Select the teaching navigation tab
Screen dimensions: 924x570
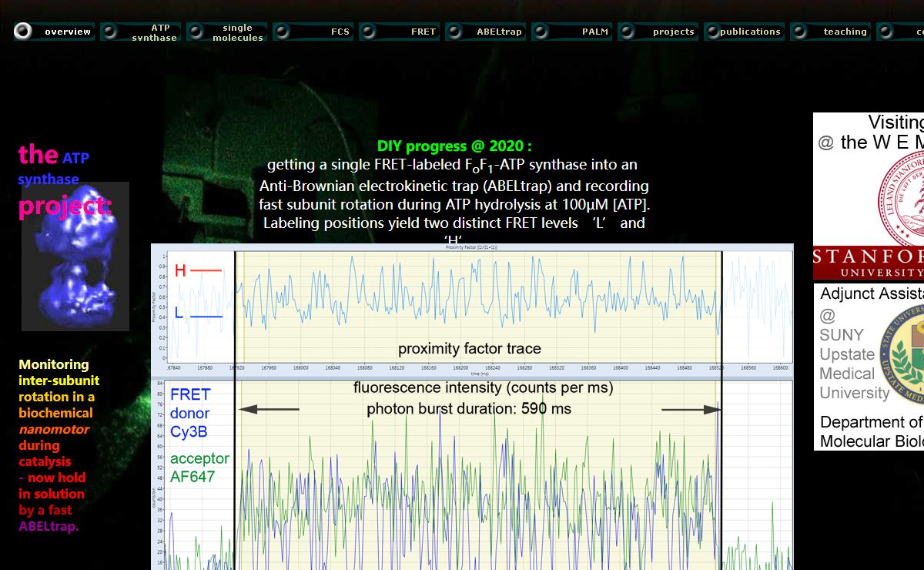pyautogui.click(x=831, y=32)
